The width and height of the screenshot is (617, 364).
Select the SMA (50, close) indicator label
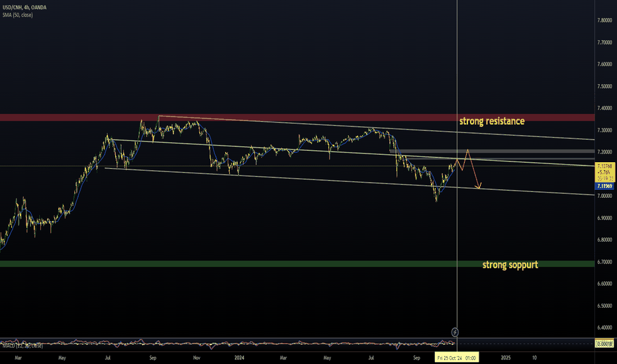pos(18,15)
